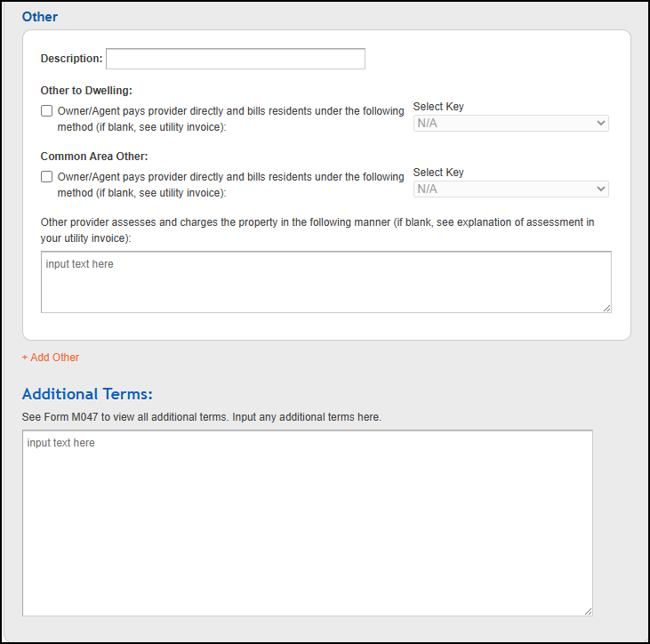Click 'Other provider assesses and charges' text
Image resolution: width=650 pixels, height=644 pixels.
coord(317,230)
